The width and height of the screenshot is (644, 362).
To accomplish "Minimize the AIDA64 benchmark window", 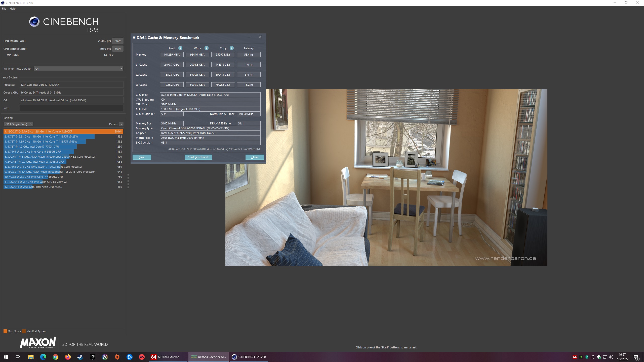I will click(x=249, y=37).
